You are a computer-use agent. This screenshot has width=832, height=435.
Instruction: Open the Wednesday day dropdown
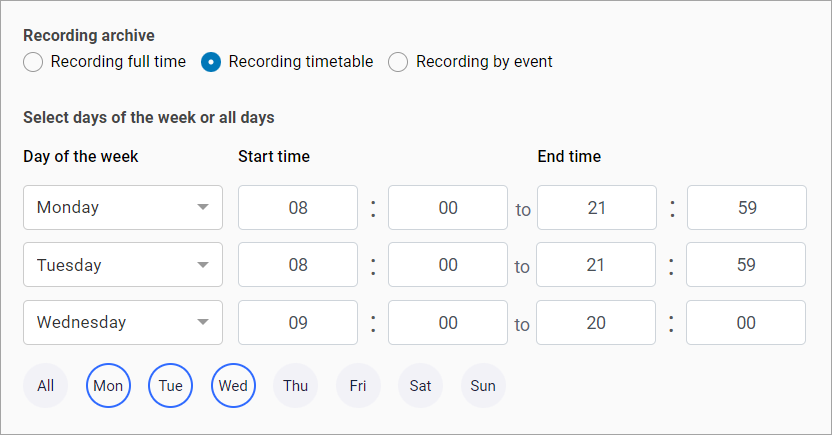(122, 323)
